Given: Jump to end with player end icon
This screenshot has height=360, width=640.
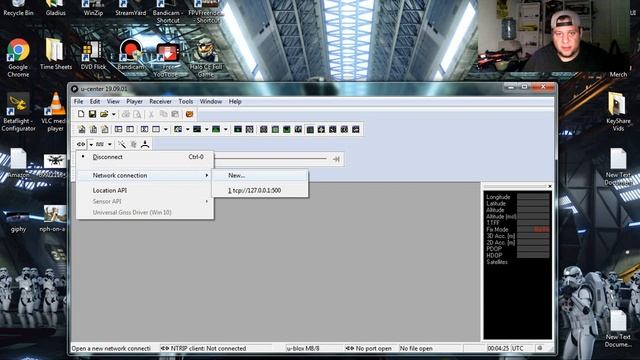Looking at the screenshot, I should (336, 159).
